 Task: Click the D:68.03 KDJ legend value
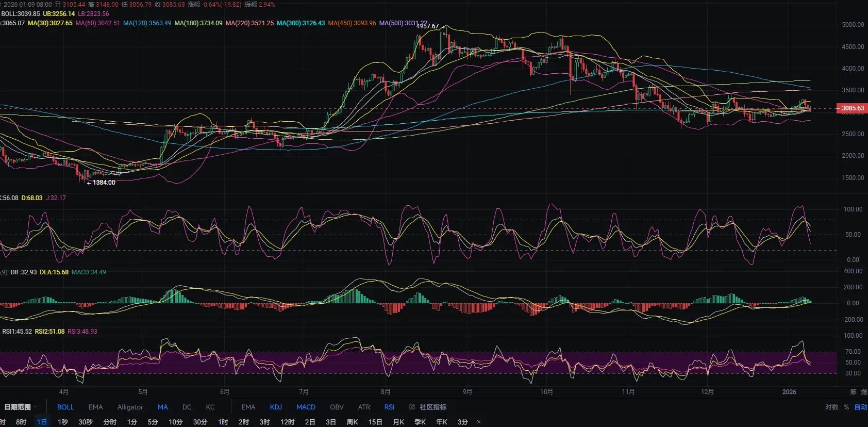tap(32, 198)
